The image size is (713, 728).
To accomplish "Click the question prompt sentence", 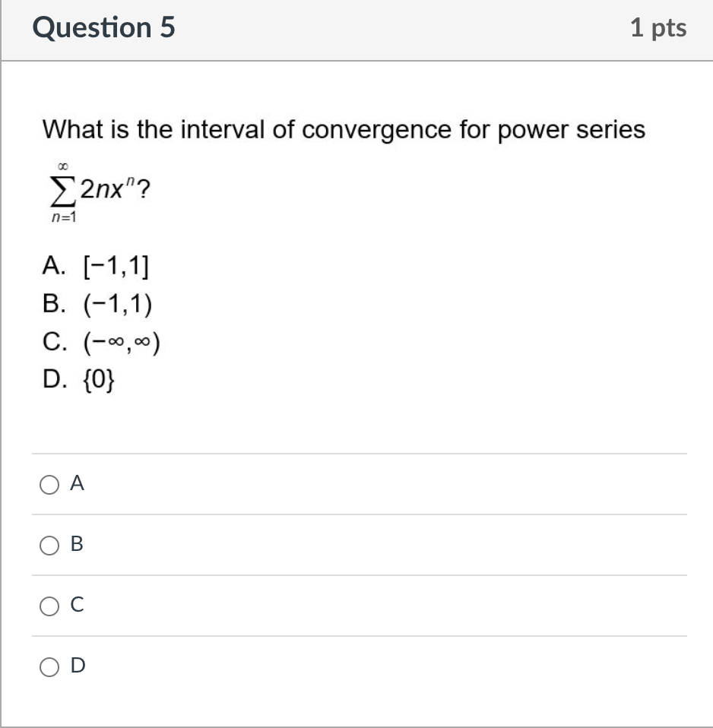I will tap(344, 130).
